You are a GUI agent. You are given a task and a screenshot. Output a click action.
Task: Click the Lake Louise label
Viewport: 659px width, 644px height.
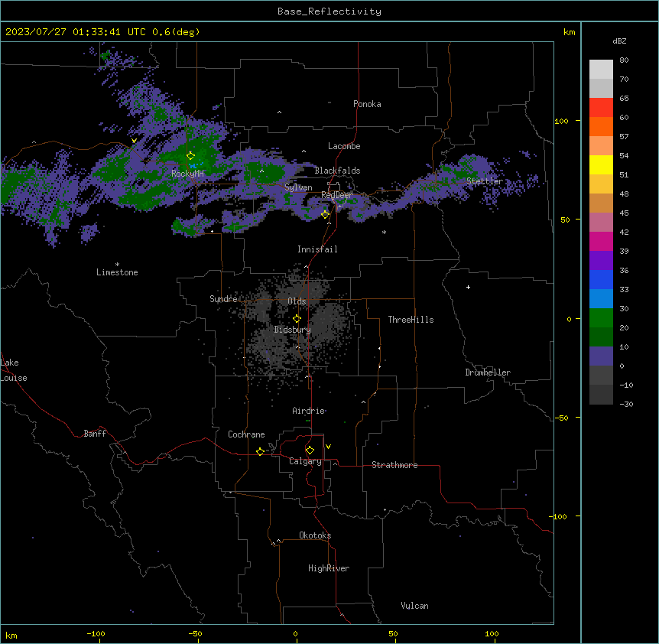click(x=14, y=370)
